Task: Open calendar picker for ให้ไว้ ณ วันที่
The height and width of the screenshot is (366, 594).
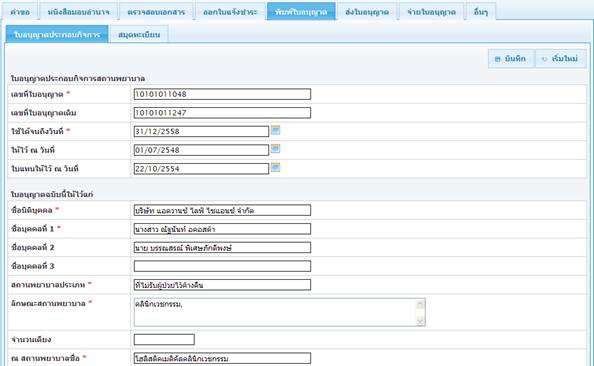Action: tap(275, 149)
